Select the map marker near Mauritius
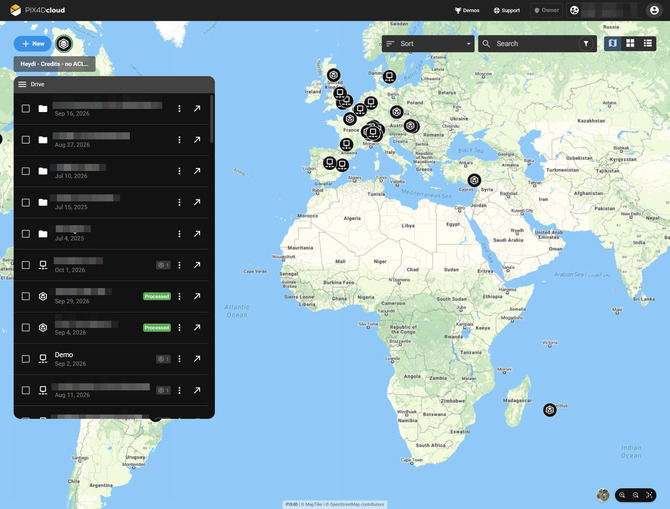 [x=550, y=410]
